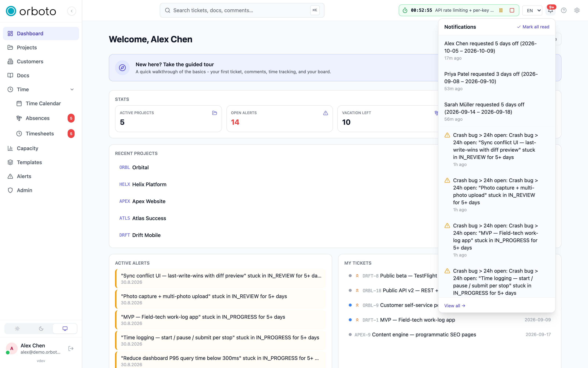Stop the running timer
Viewport: 588px width, 368px height.
[512, 10]
